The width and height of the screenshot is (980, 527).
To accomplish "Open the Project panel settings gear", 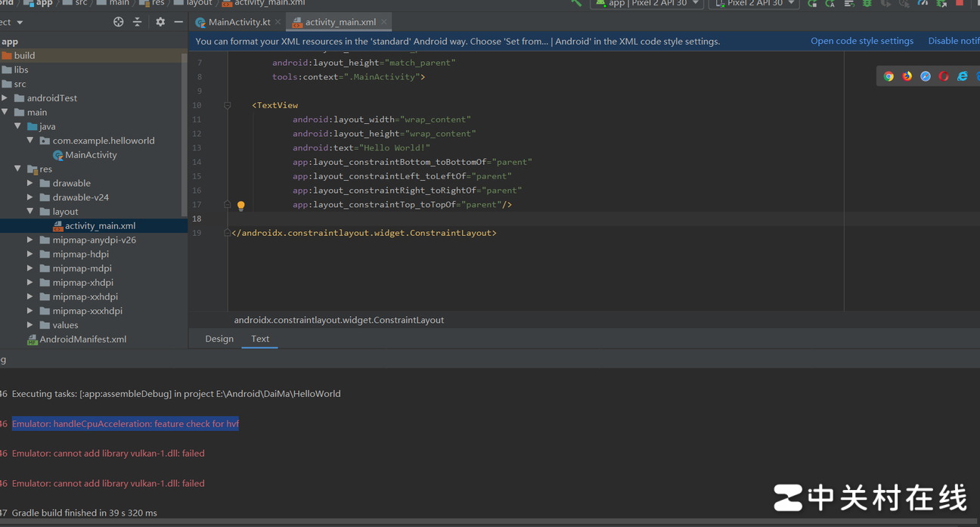I will [160, 22].
